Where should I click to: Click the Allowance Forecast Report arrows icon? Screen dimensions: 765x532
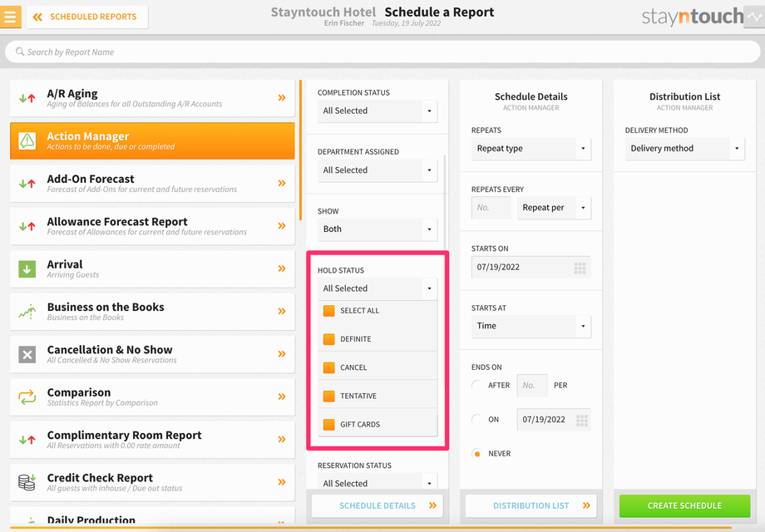pos(27,226)
